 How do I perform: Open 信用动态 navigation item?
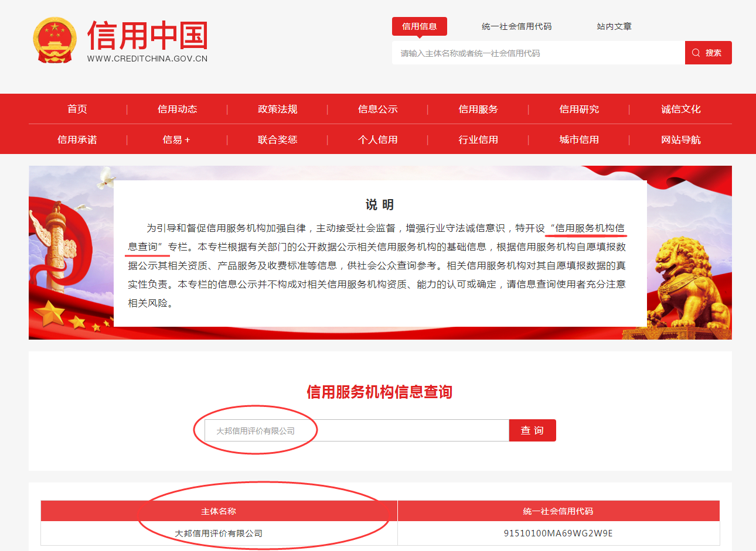click(178, 109)
